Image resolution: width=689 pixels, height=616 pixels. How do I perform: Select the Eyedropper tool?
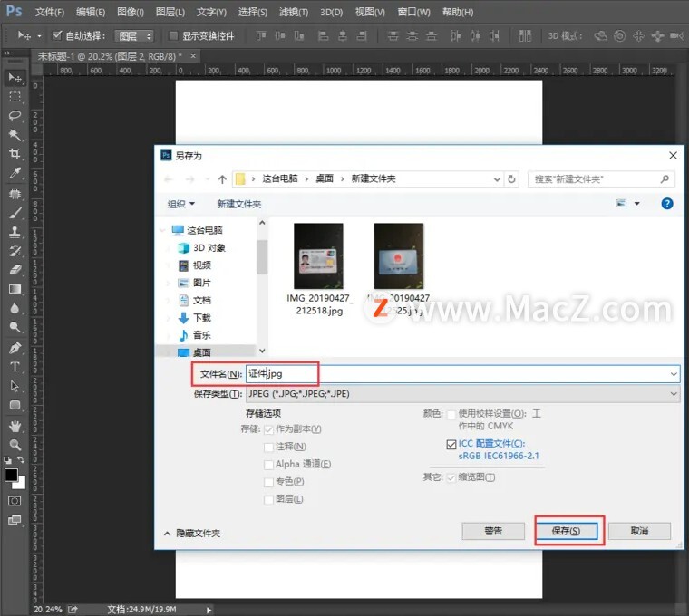click(x=15, y=173)
